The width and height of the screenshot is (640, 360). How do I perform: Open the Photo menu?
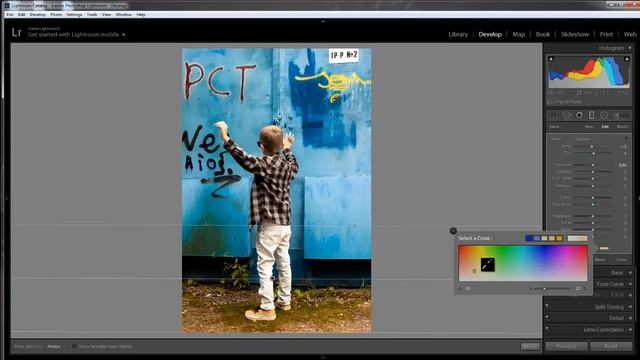[x=56, y=15]
